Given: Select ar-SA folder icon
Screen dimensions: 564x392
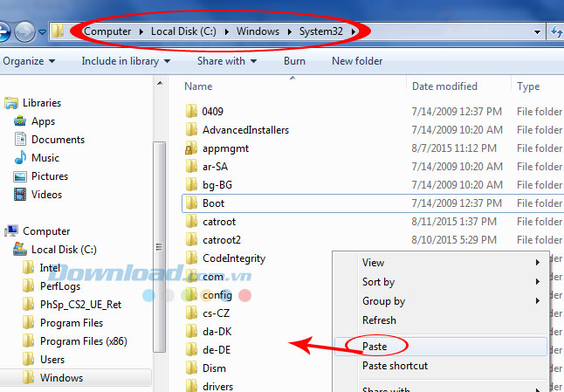Looking at the screenshot, I should [x=191, y=166].
